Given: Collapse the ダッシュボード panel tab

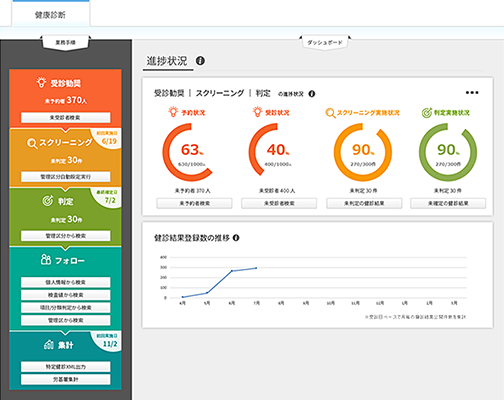Looking at the screenshot, I should pos(325,43).
